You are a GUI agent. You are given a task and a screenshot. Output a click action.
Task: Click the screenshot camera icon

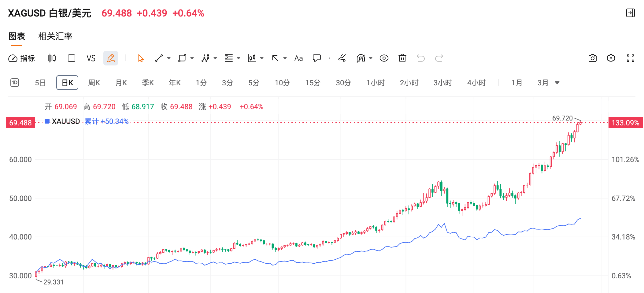(x=592, y=58)
